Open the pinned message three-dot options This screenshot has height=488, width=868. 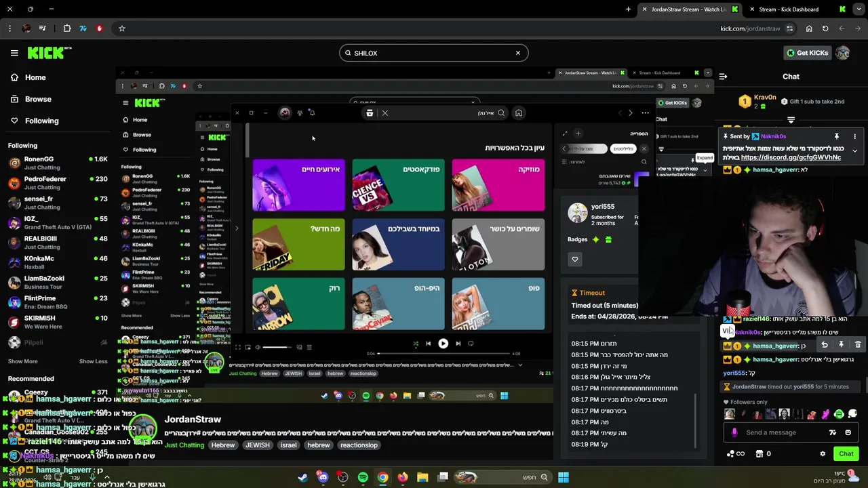pos(854,136)
